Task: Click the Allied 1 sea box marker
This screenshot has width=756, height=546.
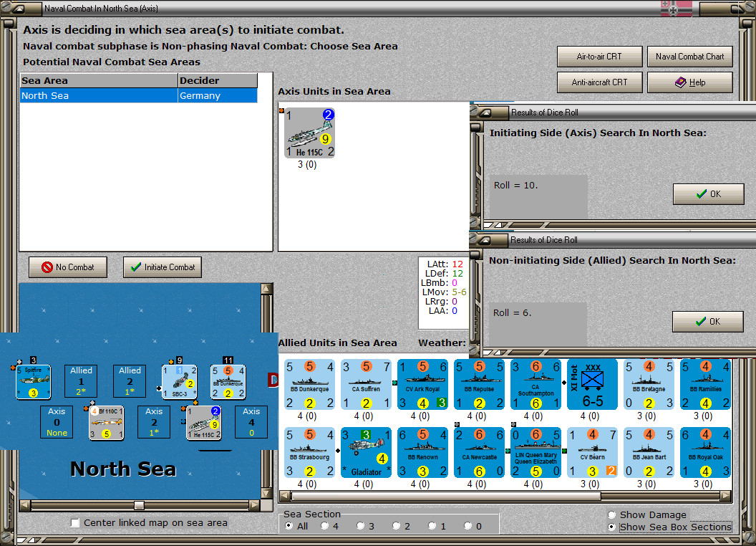Action: (81, 381)
